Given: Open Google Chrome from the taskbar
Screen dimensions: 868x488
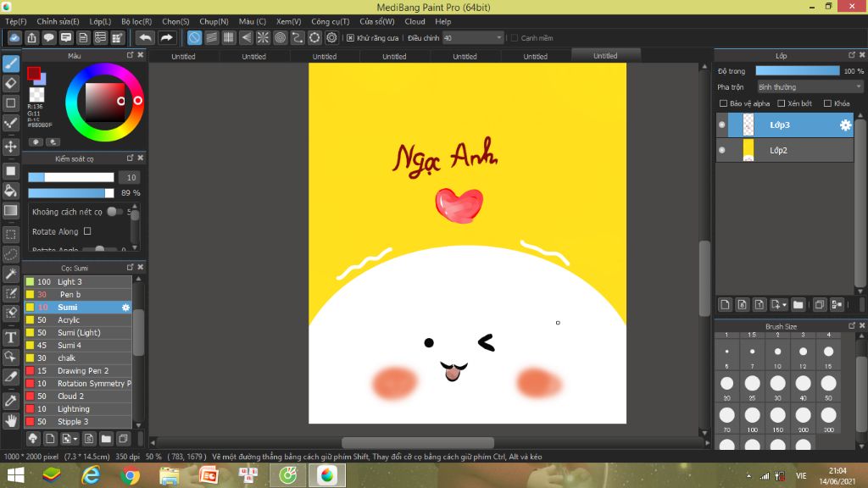Looking at the screenshot, I should 131,475.
